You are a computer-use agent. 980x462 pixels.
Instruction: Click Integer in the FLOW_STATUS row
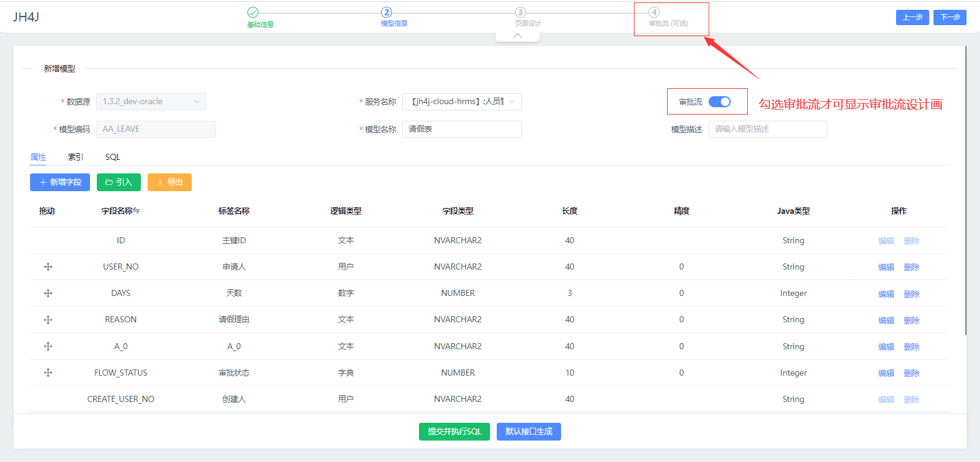point(793,373)
